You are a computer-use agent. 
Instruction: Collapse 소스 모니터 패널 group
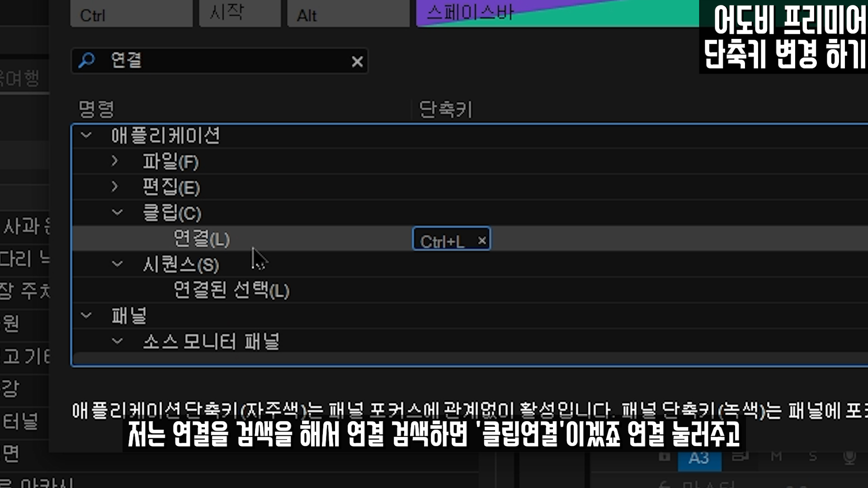(x=117, y=341)
